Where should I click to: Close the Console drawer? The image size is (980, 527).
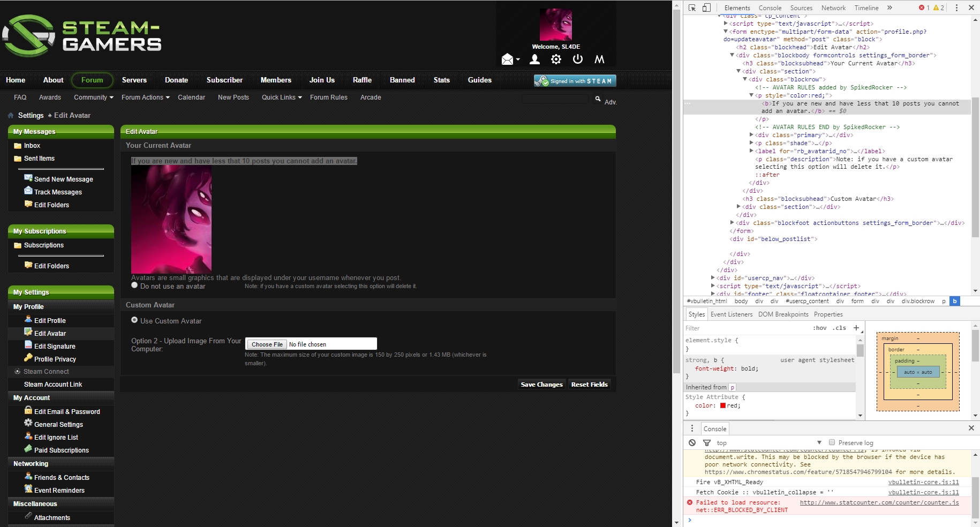coord(971,428)
